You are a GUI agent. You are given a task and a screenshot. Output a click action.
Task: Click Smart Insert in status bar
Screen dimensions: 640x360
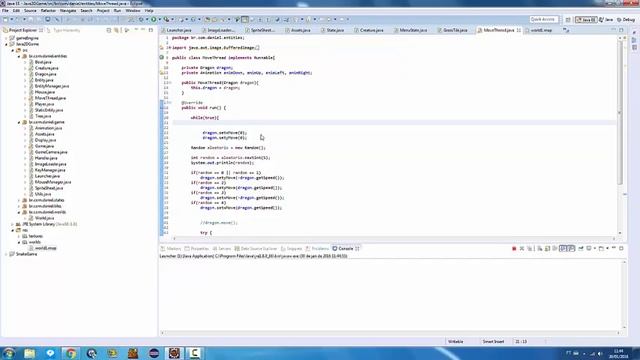pos(493,342)
